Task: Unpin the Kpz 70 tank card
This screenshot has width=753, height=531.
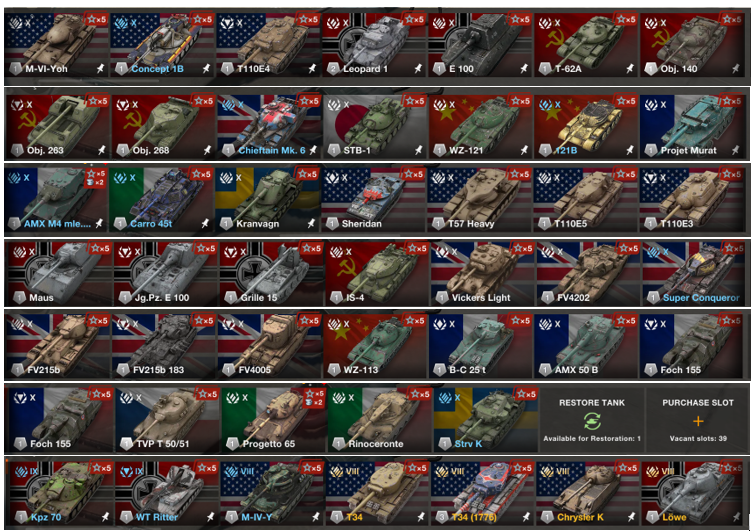Action: [x=105, y=517]
